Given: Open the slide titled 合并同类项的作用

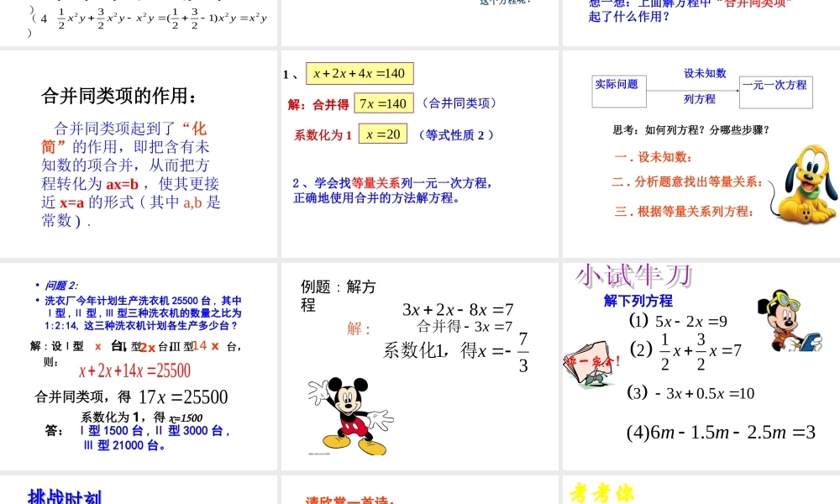Looking at the screenshot, I should coord(139,155).
